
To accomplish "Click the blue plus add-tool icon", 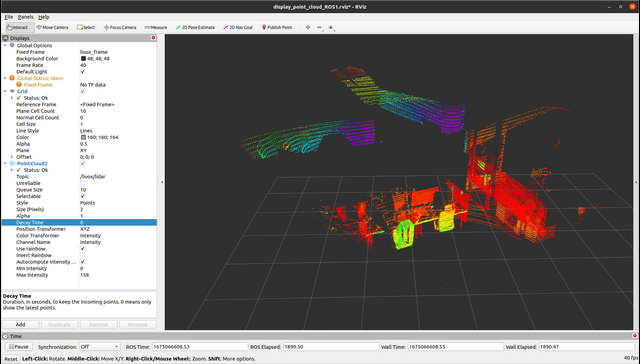I will (308, 27).
